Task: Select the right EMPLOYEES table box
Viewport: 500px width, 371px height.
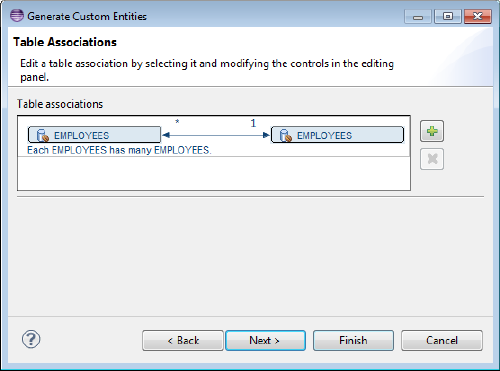Action: coord(337,135)
